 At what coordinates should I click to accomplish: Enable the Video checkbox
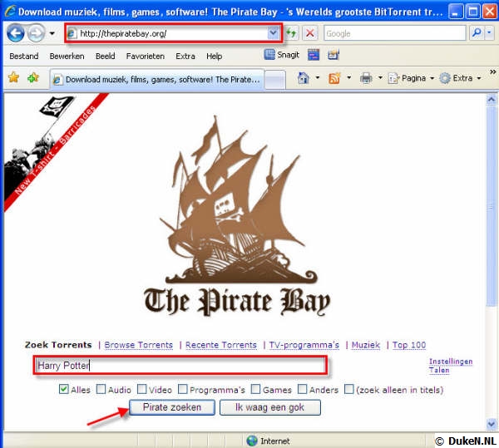coord(142,389)
